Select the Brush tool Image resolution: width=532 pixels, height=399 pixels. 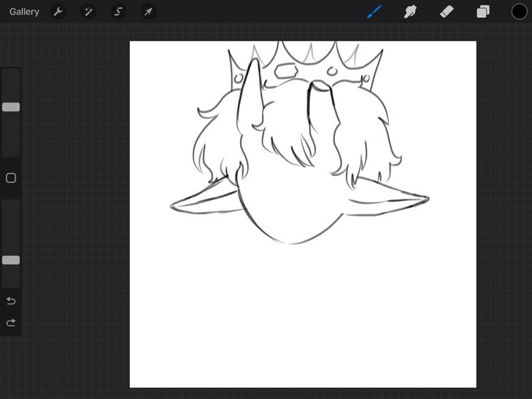[x=374, y=12]
